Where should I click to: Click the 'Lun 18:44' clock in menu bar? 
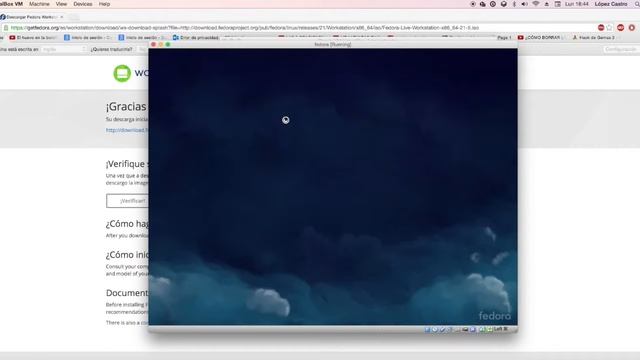pyautogui.click(x=577, y=4)
